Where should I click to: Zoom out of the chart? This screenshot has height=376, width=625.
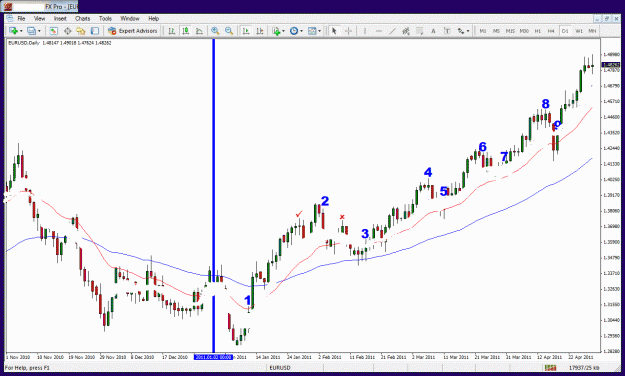(x=229, y=31)
